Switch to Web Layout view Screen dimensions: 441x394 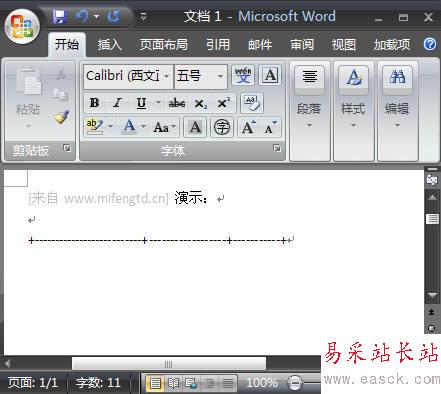(x=191, y=383)
